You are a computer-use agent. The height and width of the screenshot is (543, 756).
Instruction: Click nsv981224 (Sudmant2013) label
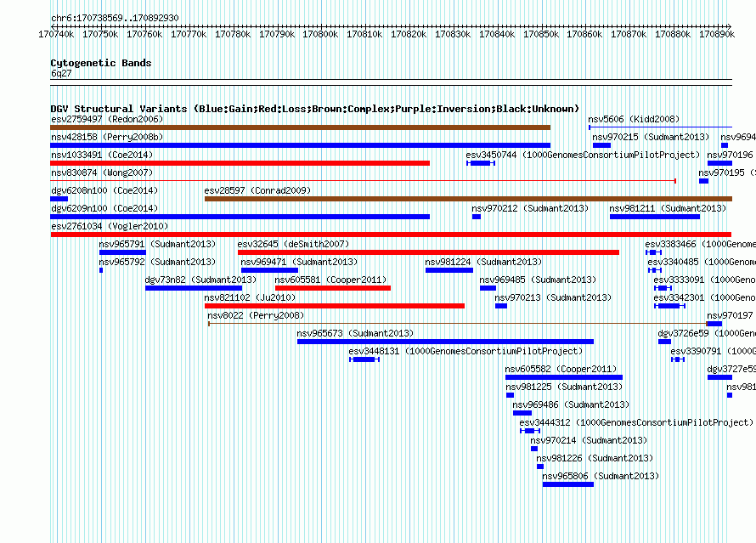click(x=483, y=262)
